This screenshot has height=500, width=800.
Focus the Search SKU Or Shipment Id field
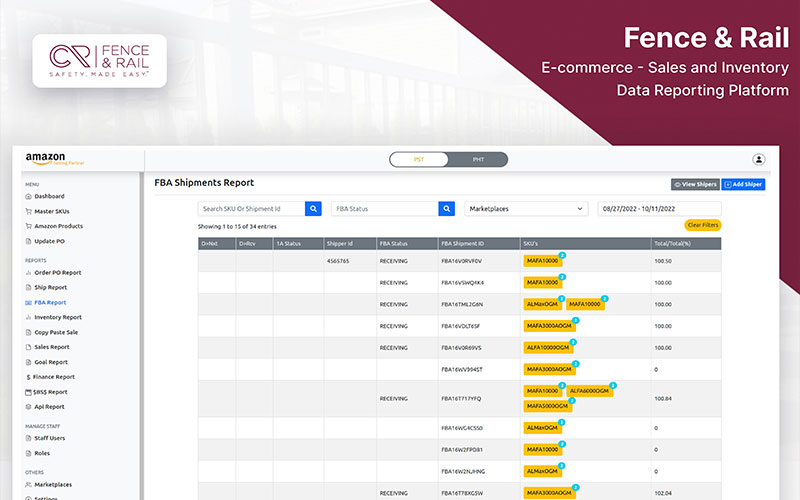251,209
